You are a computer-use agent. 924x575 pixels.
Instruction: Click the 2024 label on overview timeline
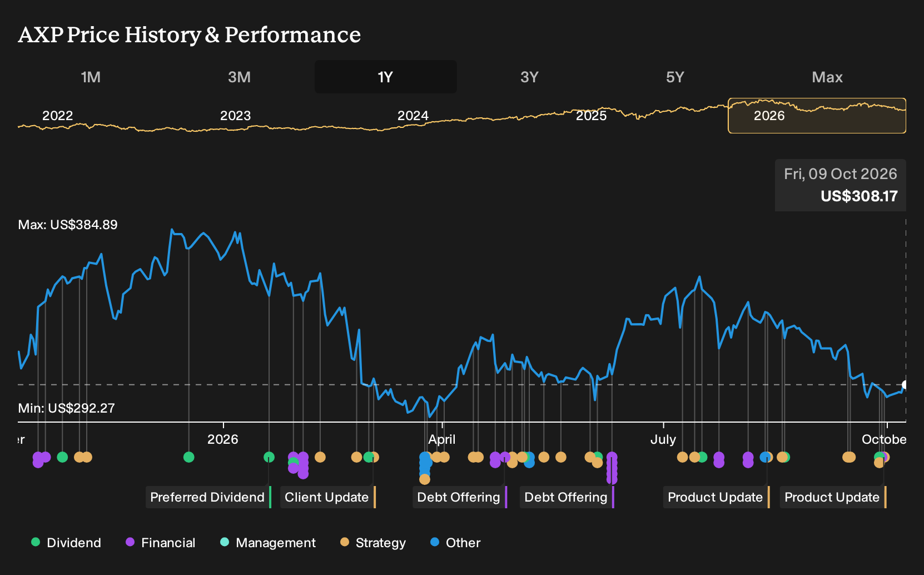click(x=413, y=116)
